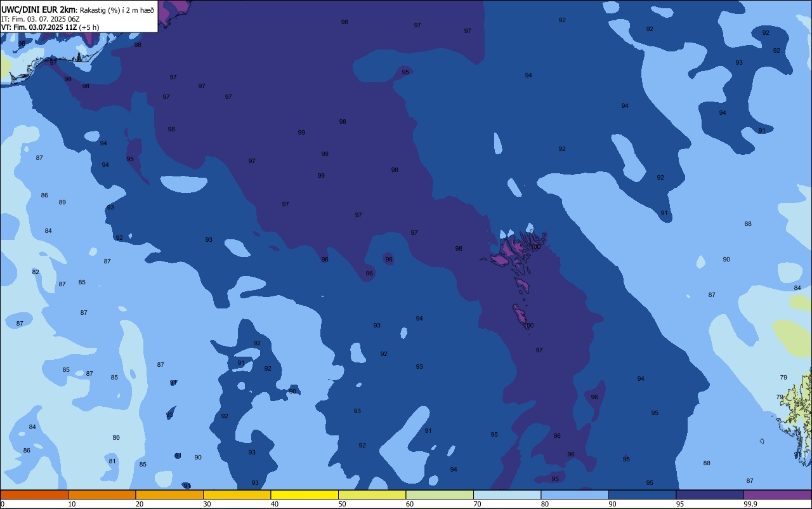The height and width of the screenshot is (509, 812).
Task: Pick the 80–90 light blue legend swatch
Action: 575,494
